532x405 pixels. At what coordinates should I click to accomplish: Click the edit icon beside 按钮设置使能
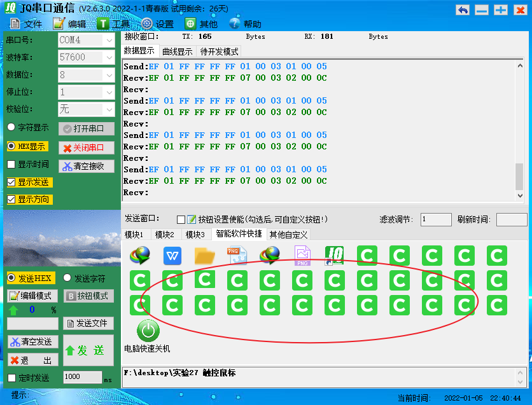pyautogui.click(x=192, y=219)
